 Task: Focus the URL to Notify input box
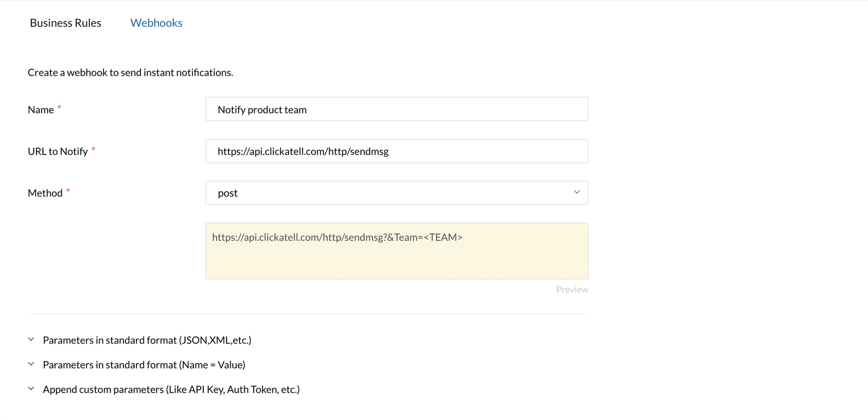tap(397, 151)
